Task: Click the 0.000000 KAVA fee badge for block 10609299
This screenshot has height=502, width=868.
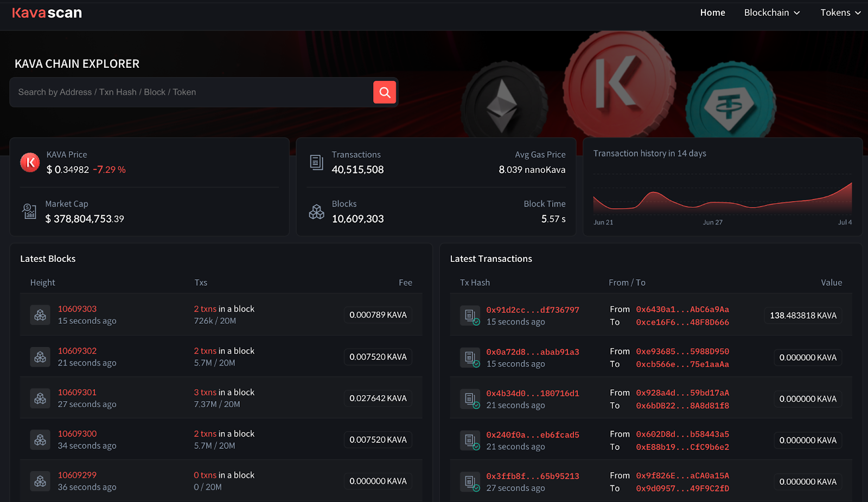Action: point(378,481)
